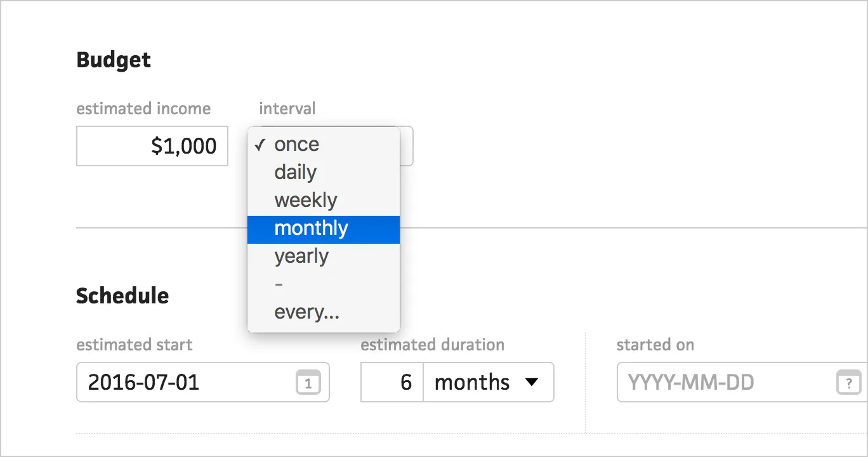Click the estimated duration number field
The height and width of the screenshot is (457, 868).
coord(391,382)
